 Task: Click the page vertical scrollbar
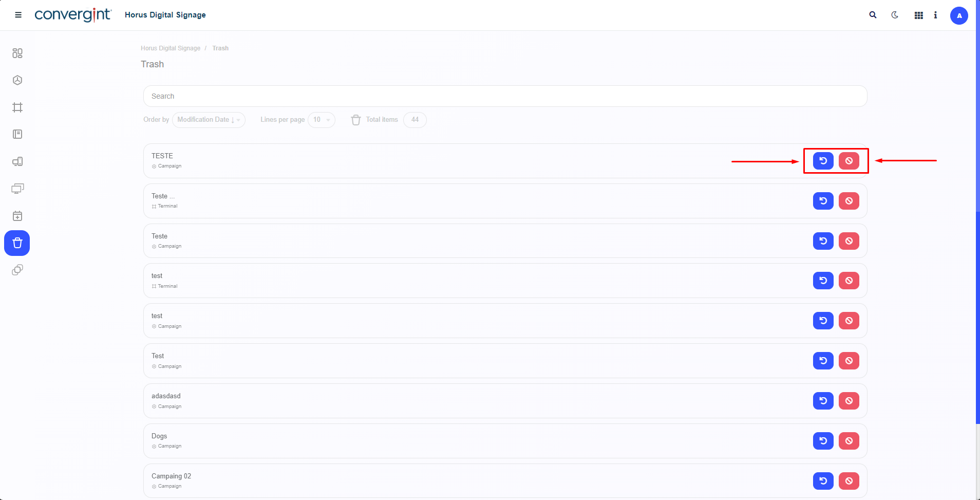tap(977, 308)
